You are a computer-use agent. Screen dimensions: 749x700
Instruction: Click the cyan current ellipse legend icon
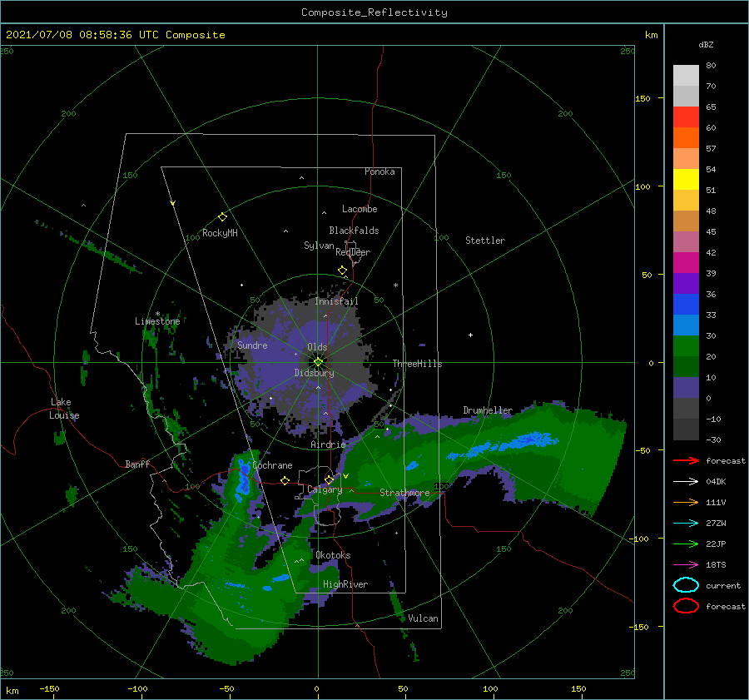(686, 585)
